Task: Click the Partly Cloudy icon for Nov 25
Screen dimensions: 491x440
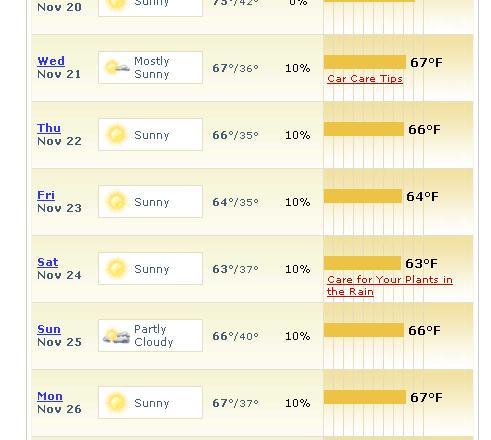Action: click(116, 336)
